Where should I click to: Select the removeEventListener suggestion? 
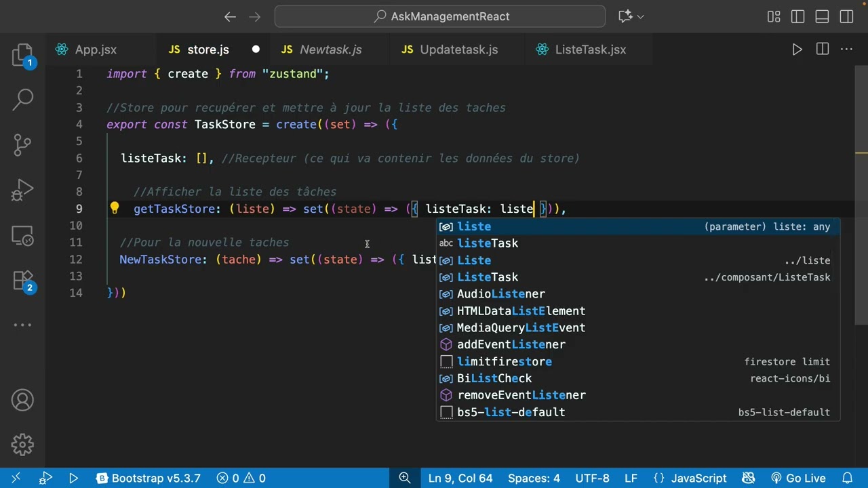pos(638,395)
